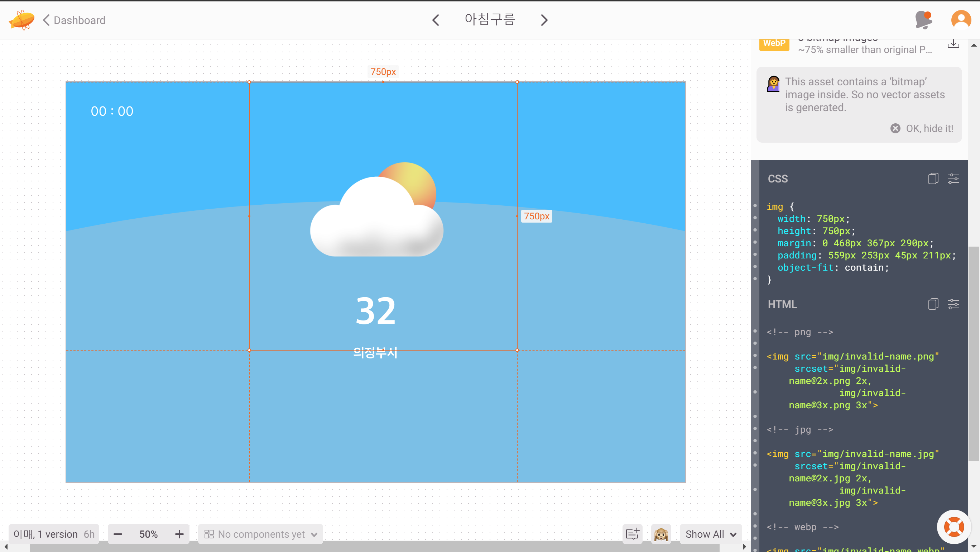Download the WebP bitmap assets

coord(953,44)
